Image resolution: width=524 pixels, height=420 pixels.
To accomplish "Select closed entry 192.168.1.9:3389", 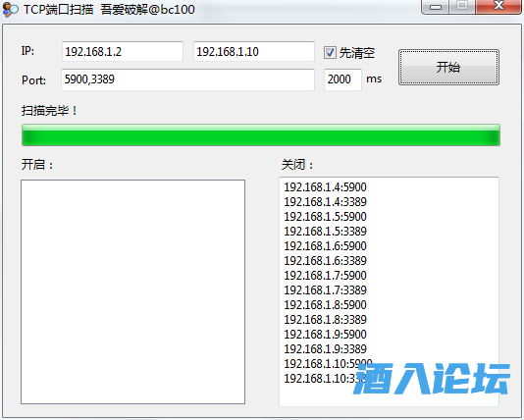I will (x=325, y=348).
